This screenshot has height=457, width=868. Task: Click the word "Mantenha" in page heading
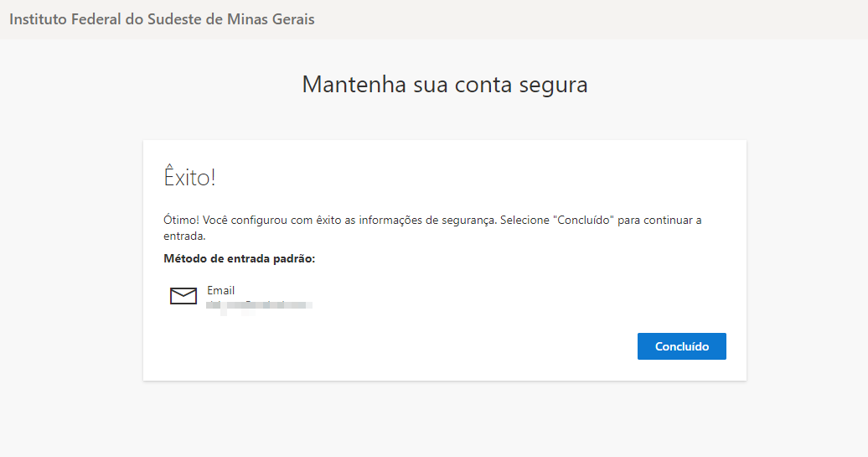click(344, 85)
